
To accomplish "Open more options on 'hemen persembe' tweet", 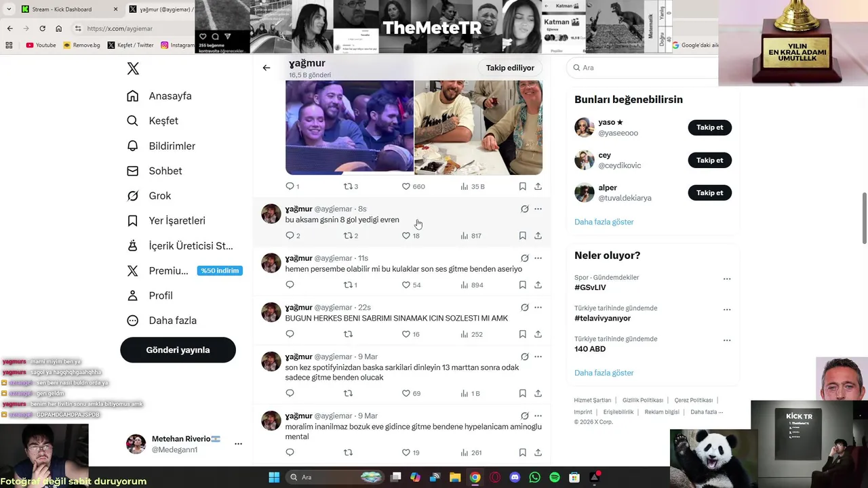I will pos(538,258).
